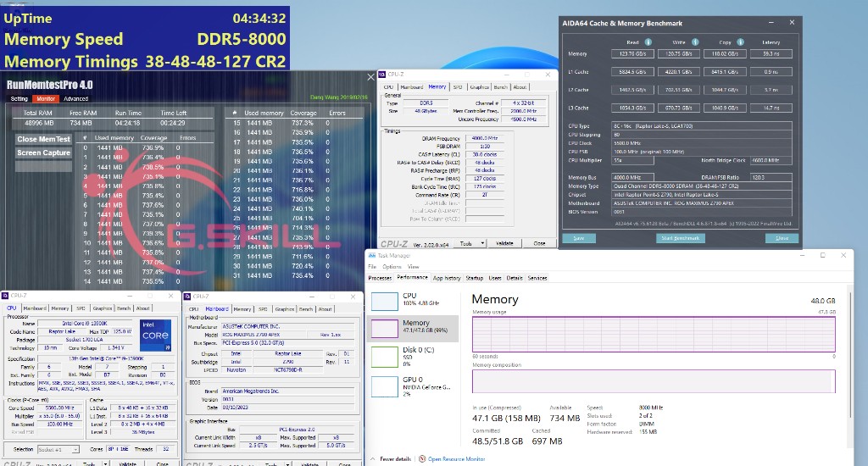The height and width of the screenshot is (466, 868).
Task: Open the View menu in Task Manager
Action: [x=413, y=267]
